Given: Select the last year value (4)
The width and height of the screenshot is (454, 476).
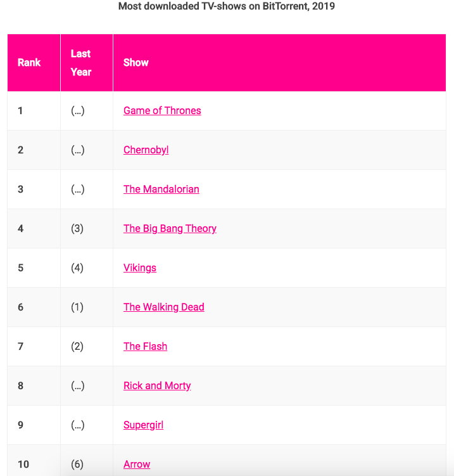Looking at the screenshot, I should click(77, 267).
